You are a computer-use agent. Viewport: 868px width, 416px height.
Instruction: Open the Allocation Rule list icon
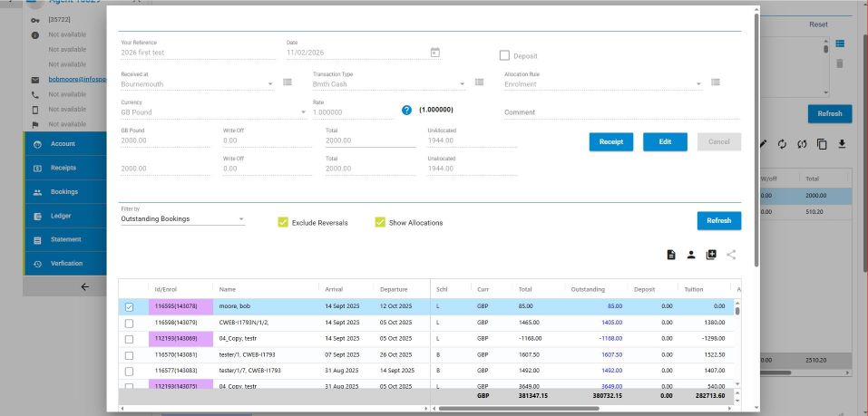pyautogui.click(x=716, y=82)
